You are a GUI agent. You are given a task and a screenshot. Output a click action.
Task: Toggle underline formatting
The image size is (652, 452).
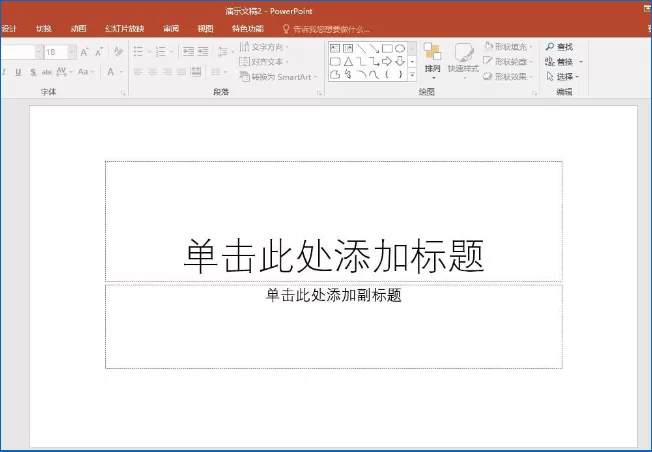pos(18,72)
